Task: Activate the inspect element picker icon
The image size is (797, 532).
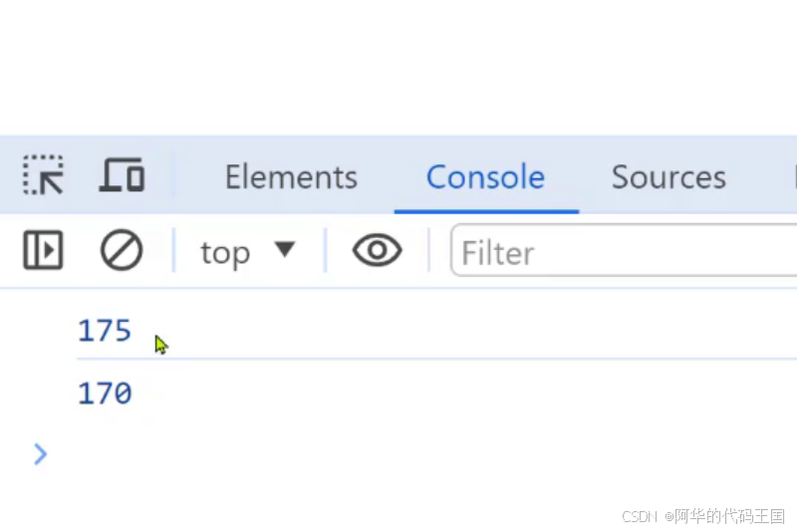Action: (x=44, y=176)
